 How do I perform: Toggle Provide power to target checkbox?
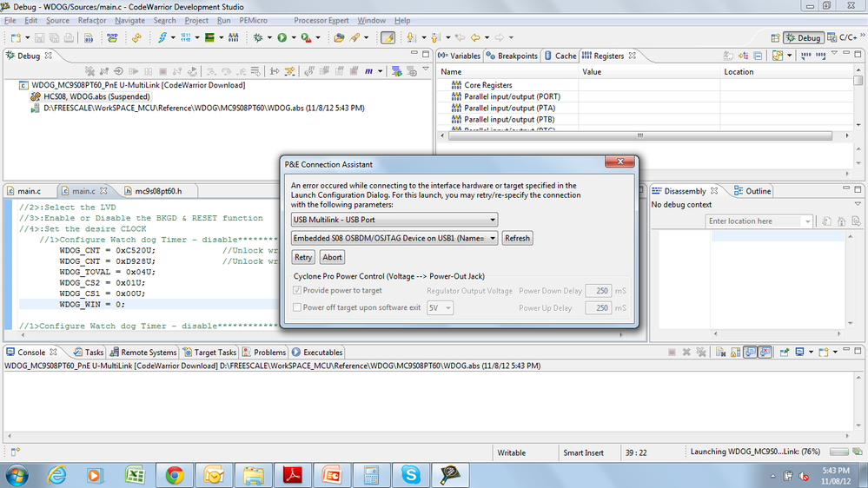pyautogui.click(x=297, y=291)
